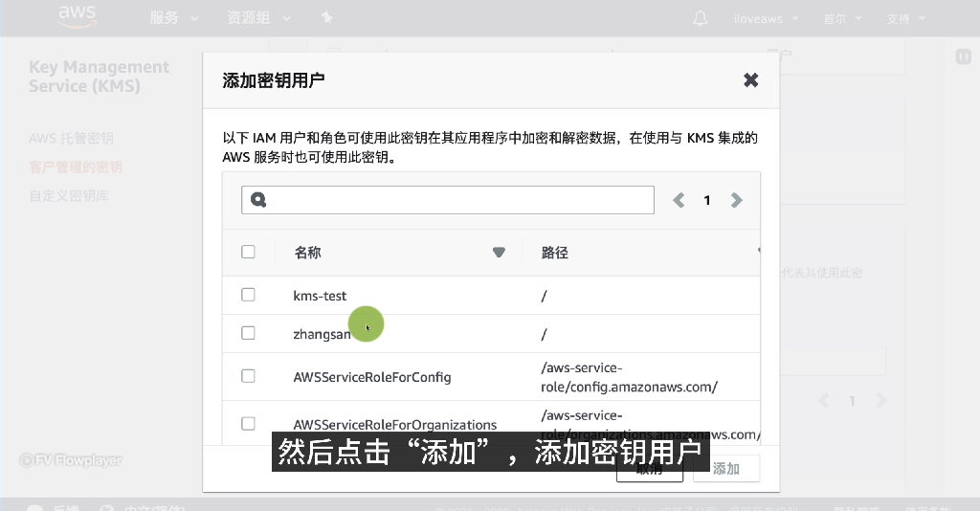
Task: Click the AWSServiceRoleForConfig name
Action: (x=372, y=377)
